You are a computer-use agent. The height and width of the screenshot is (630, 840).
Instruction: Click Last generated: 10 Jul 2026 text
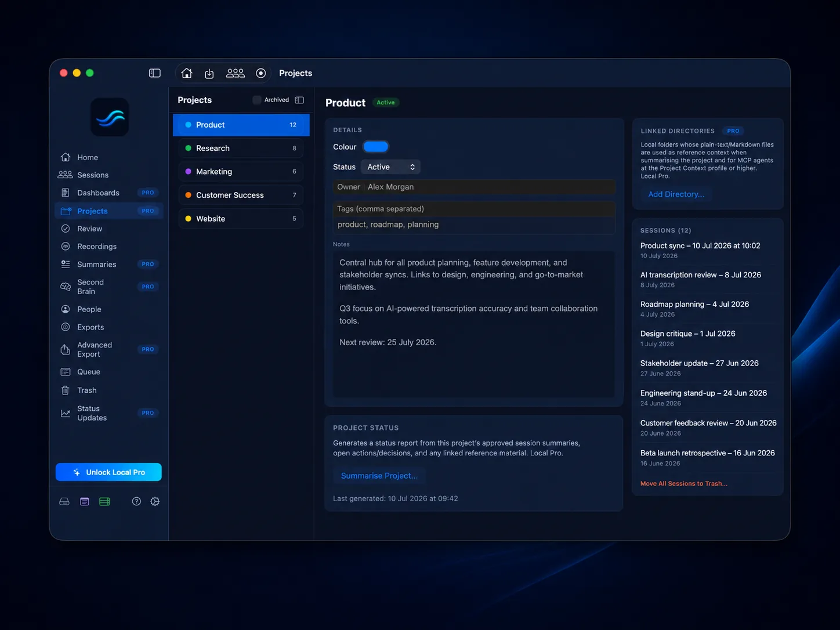pos(396,498)
